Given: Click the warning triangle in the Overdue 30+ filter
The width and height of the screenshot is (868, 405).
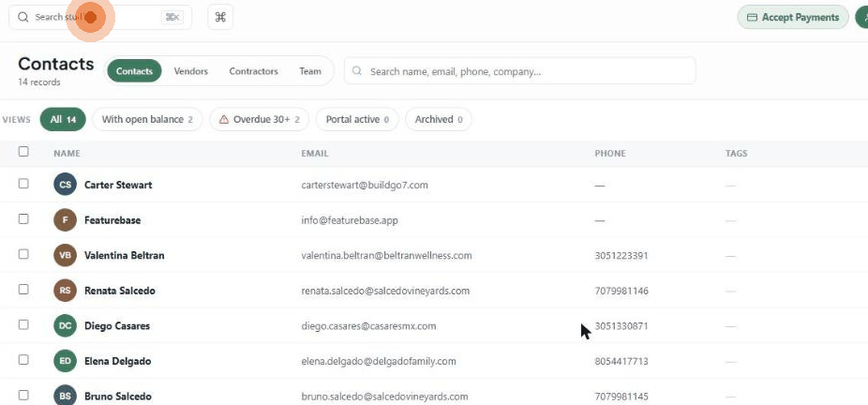Looking at the screenshot, I should pyautogui.click(x=224, y=119).
